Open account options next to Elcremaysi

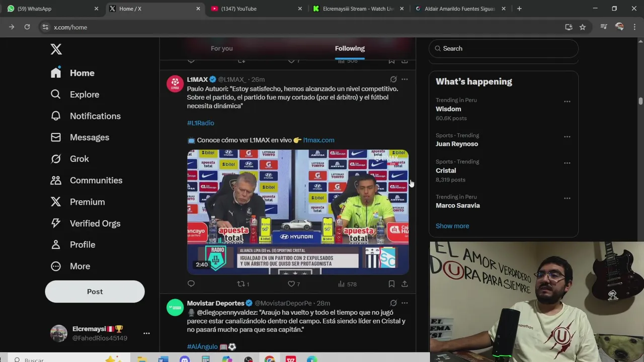146,333
